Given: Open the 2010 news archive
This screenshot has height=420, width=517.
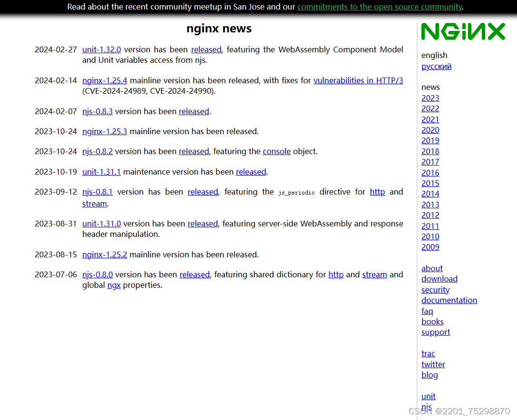Looking at the screenshot, I should point(430,237).
